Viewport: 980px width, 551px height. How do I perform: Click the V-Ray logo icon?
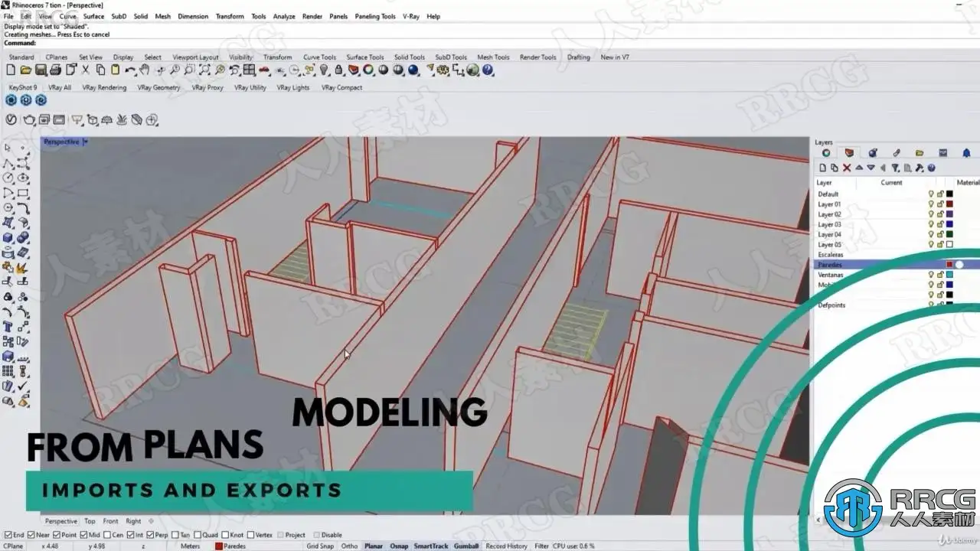coord(11,120)
